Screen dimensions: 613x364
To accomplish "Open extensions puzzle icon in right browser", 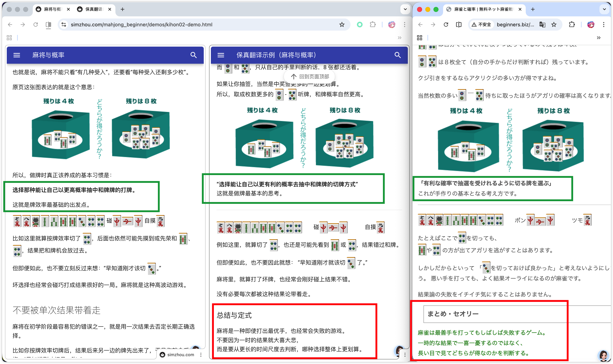I will coord(572,25).
